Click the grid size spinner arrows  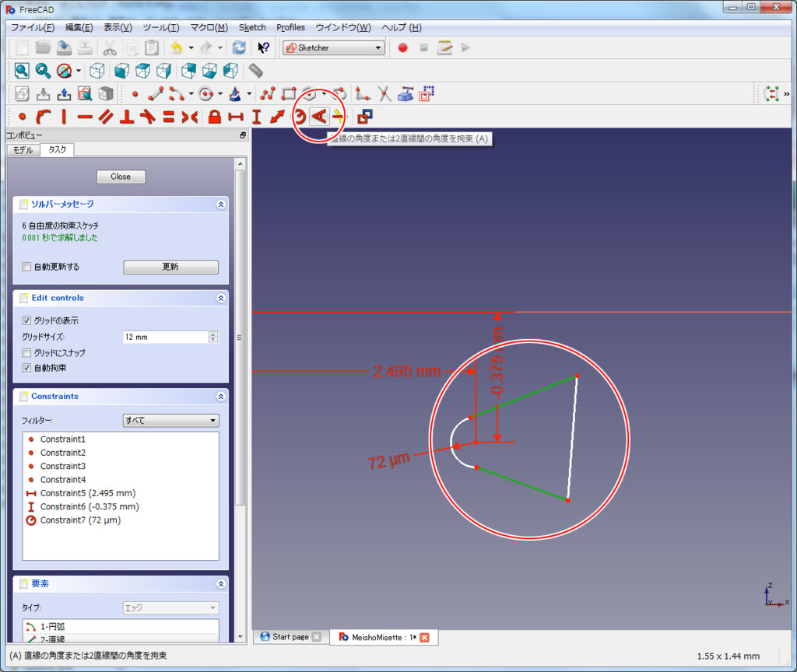coord(213,337)
